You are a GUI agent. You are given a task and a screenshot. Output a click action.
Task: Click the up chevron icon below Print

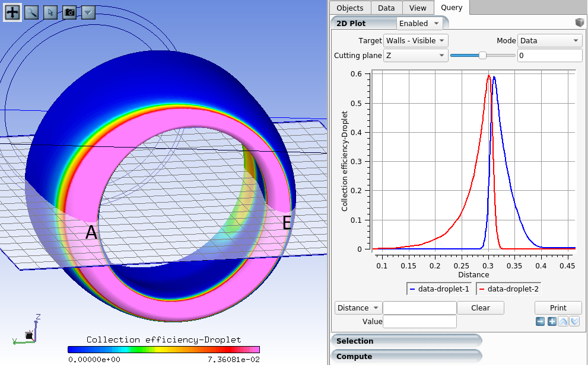[563, 321]
